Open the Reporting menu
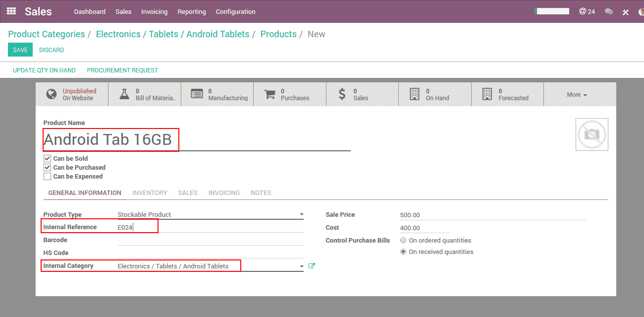The width and height of the screenshot is (644, 317). (x=192, y=11)
